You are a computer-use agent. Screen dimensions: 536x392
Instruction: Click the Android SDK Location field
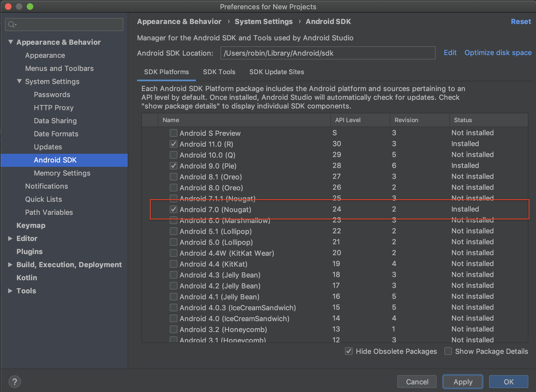(x=327, y=53)
